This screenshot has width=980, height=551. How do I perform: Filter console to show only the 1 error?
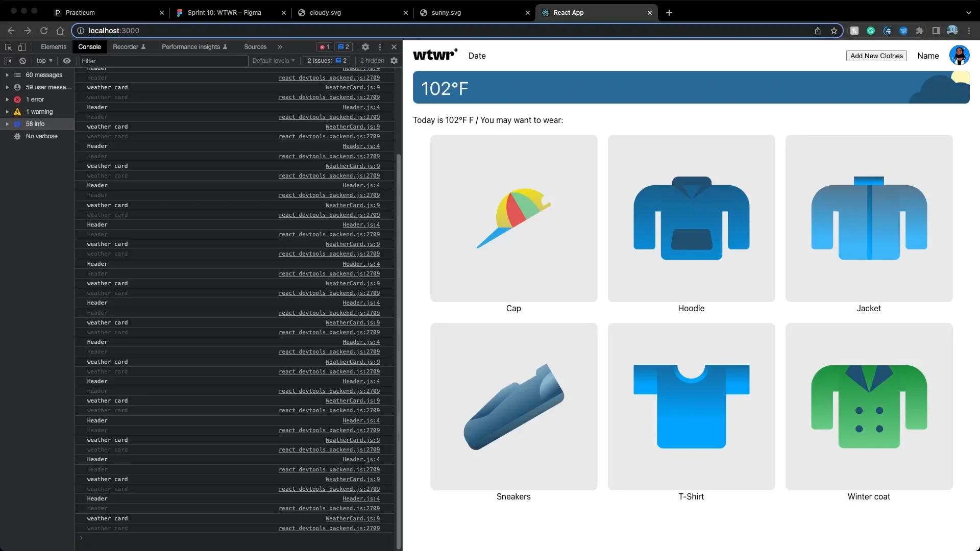[34, 99]
